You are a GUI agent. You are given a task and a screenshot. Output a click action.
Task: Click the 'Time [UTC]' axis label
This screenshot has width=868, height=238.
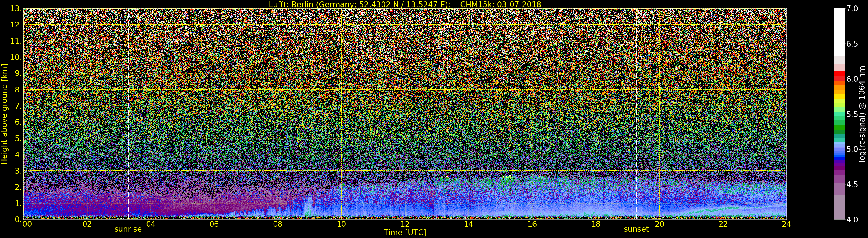pyautogui.click(x=405, y=233)
